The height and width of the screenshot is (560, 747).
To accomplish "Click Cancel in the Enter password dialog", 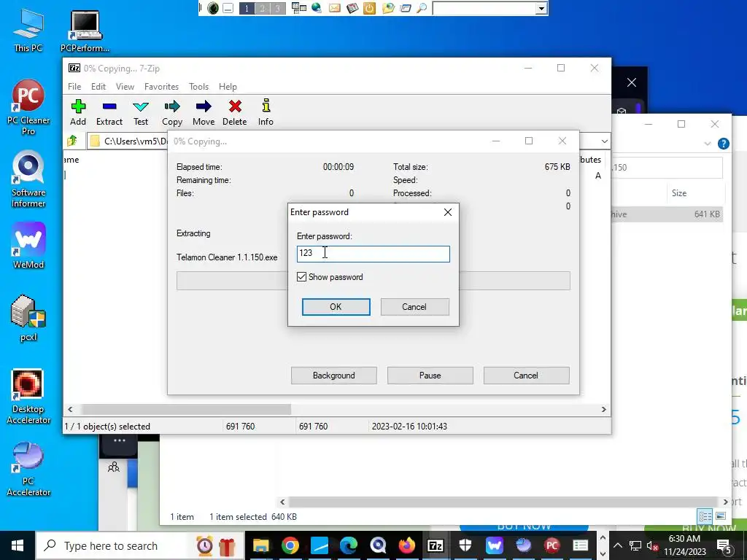I will tap(414, 307).
